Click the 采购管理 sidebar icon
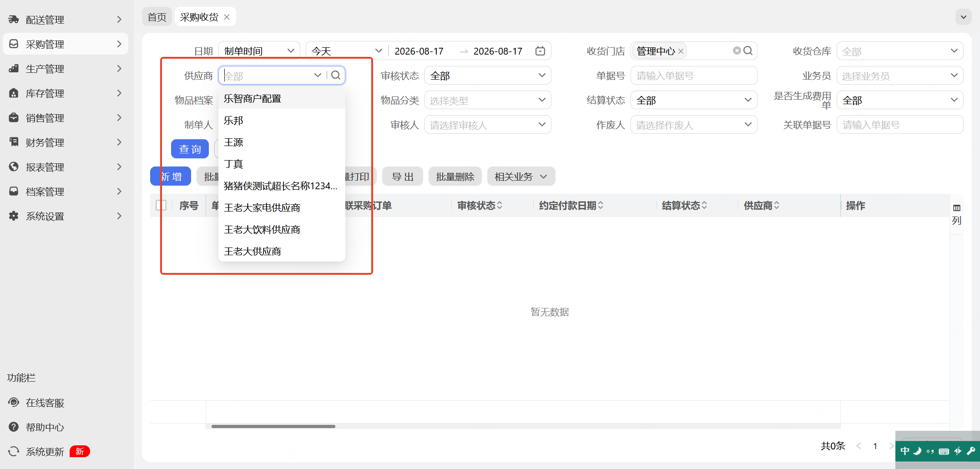The image size is (980, 469). click(x=14, y=44)
